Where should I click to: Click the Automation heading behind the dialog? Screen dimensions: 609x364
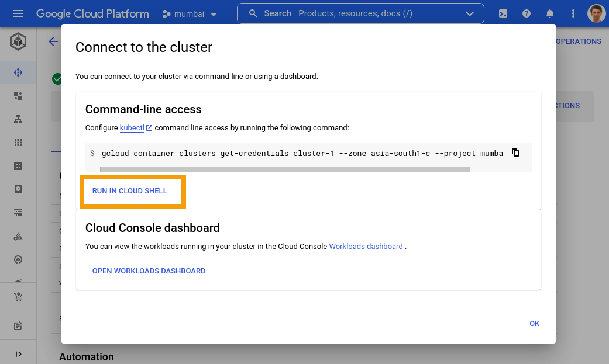[87, 356]
